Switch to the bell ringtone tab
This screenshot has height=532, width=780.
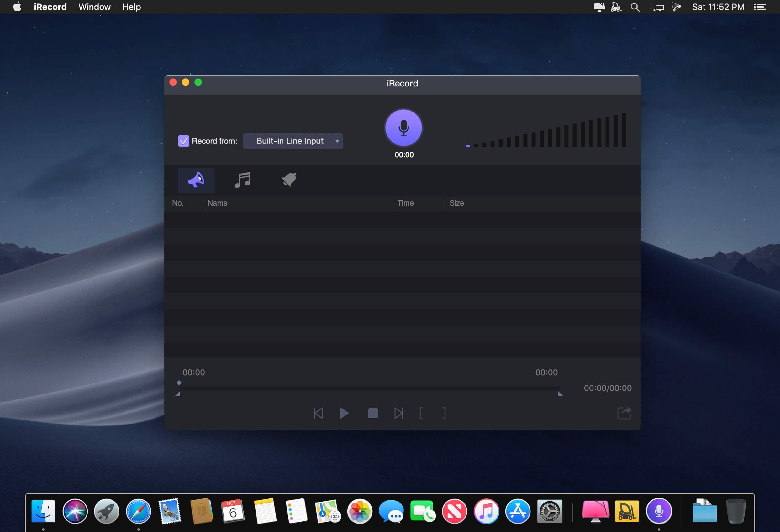click(289, 180)
